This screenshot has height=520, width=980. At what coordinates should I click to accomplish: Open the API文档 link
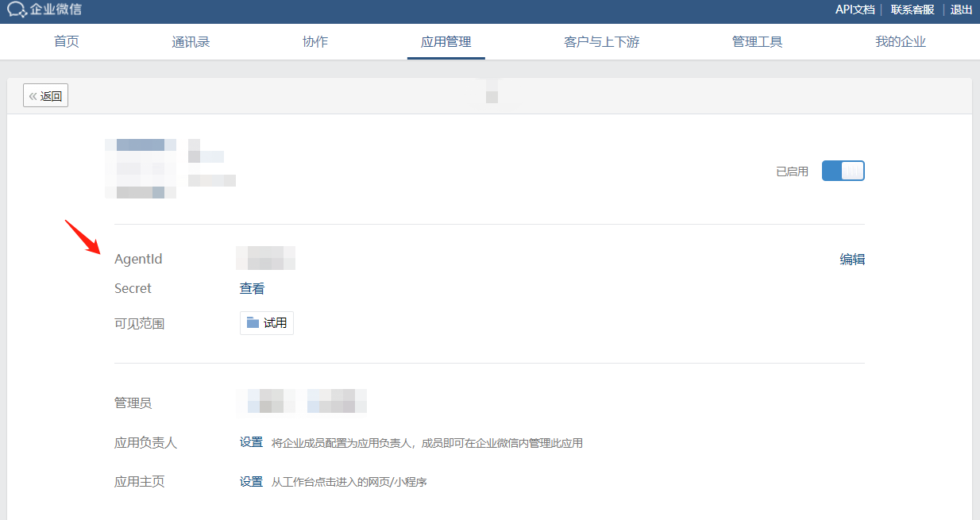pyautogui.click(x=855, y=10)
